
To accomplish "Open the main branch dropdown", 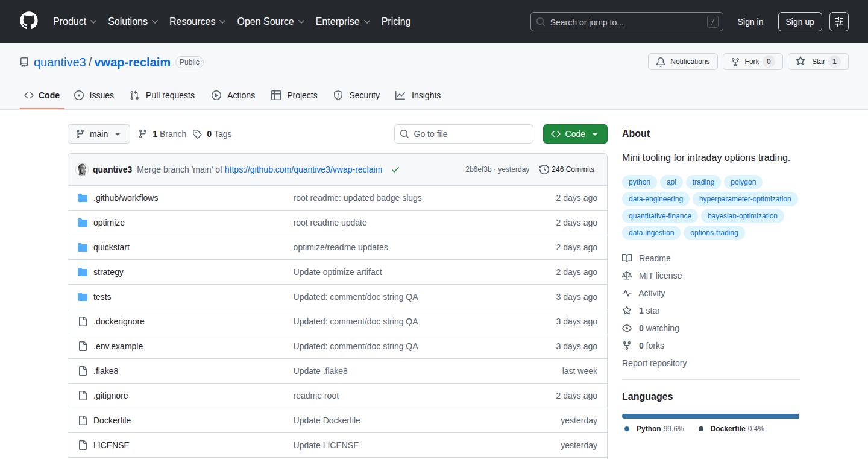I will pyautogui.click(x=99, y=134).
